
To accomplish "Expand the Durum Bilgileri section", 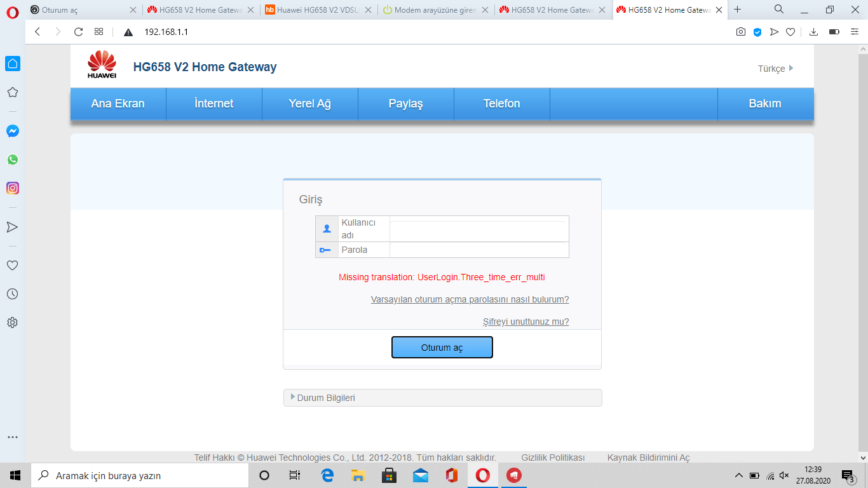I will pos(442,398).
